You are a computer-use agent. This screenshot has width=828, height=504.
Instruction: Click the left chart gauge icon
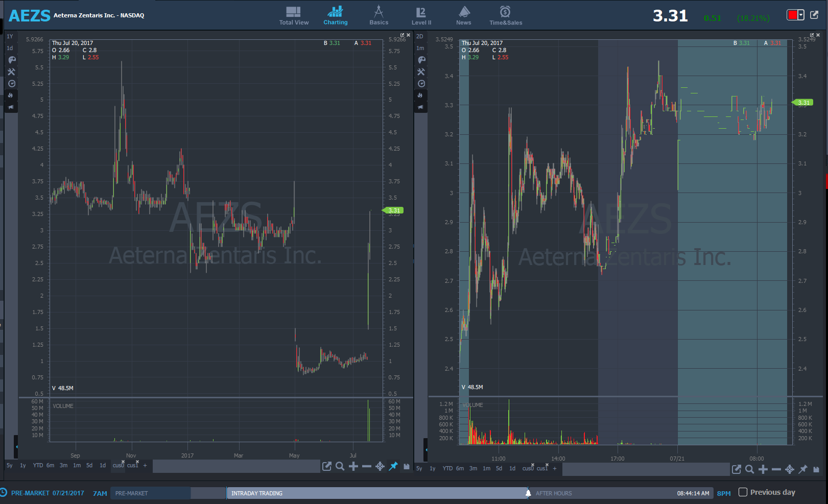(x=12, y=84)
